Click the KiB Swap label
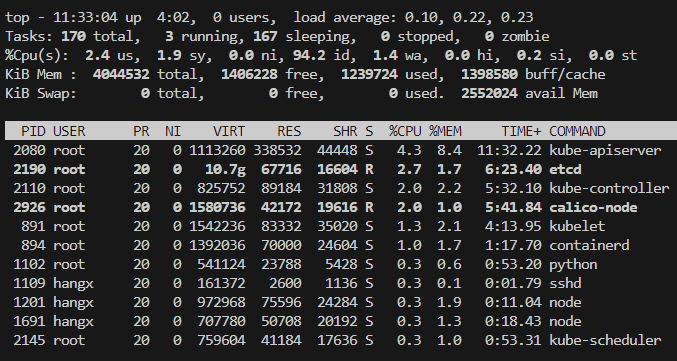677x361 pixels. coord(41,93)
